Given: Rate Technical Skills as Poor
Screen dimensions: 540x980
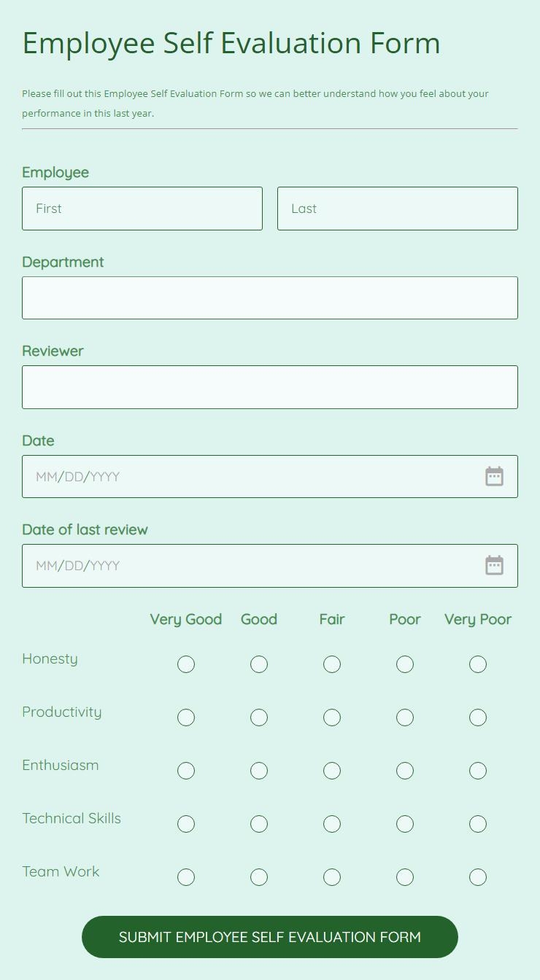Looking at the screenshot, I should [x=405, y=824].
